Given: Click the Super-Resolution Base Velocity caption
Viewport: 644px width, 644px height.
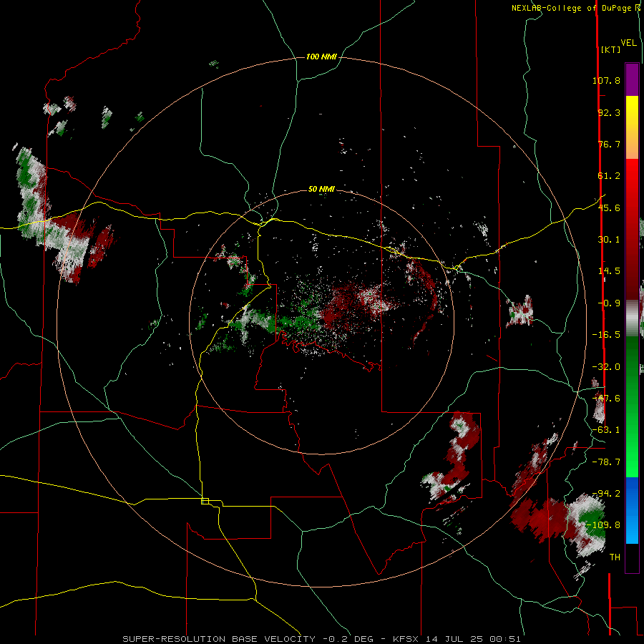Looking at the screenshot, I should [321, 639].
